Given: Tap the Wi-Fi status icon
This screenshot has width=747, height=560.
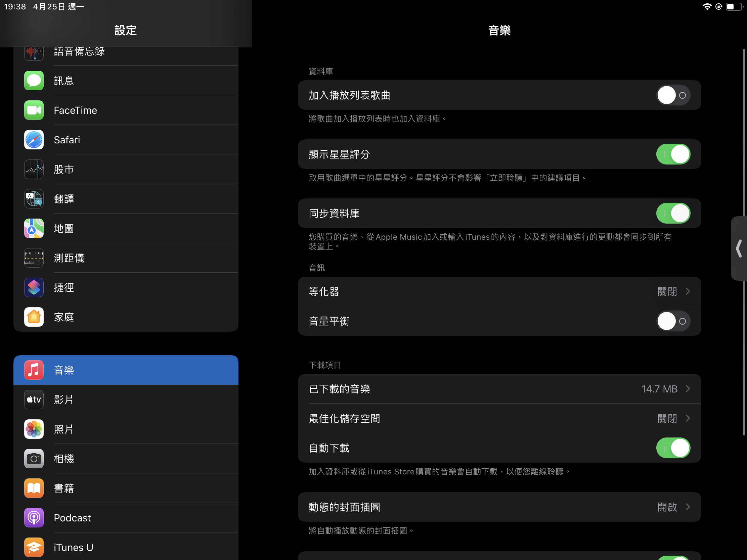Looking at the screenshot, I should point(706,7).
